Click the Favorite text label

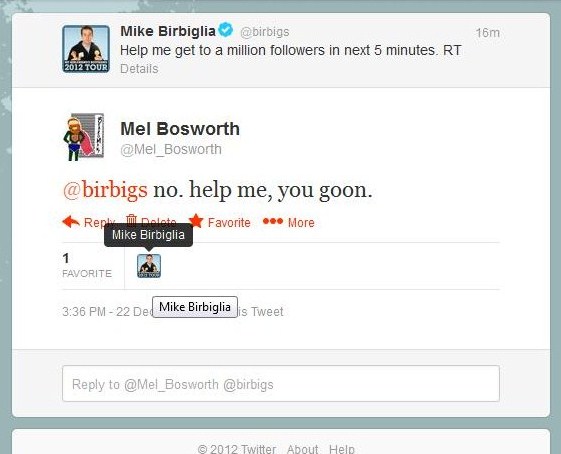tap(229, 223)
